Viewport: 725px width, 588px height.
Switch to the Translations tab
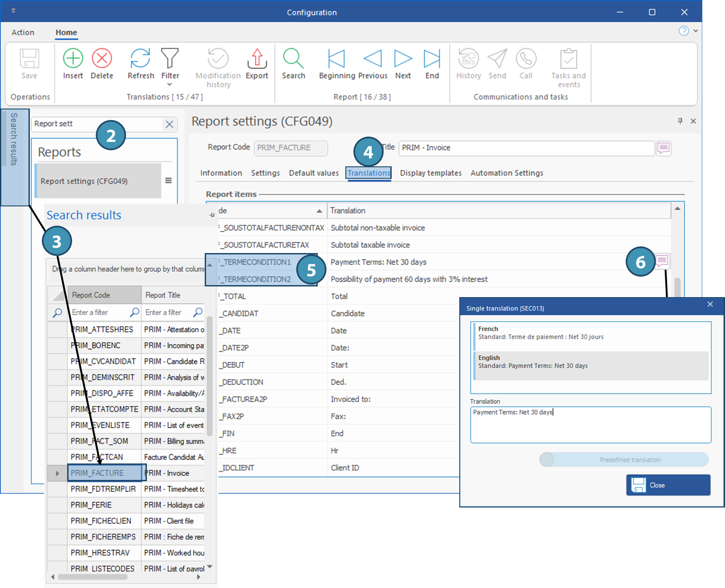pos(369,173)
